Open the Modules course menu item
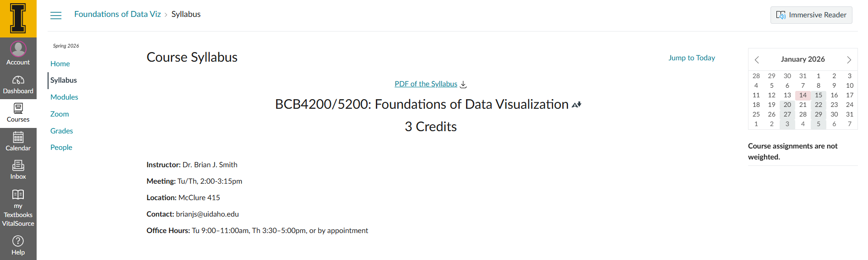The height and width of the screenshot is (260, 868). 64,97
